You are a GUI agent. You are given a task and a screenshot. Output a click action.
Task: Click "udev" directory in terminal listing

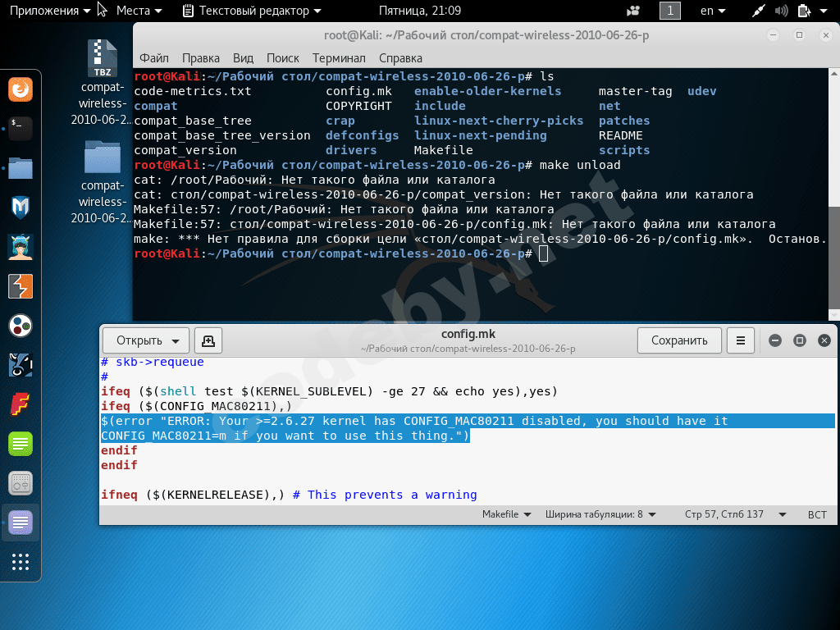[702, 91]
